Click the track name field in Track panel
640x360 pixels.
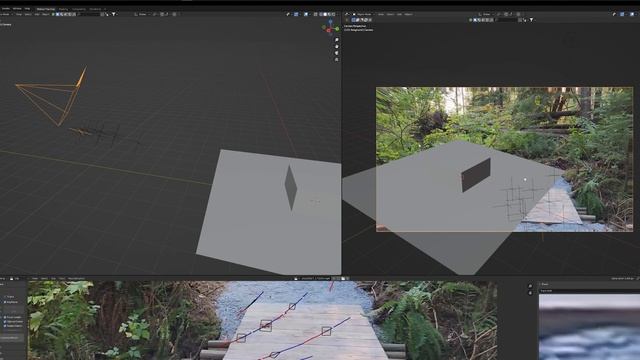coord(588,291)
